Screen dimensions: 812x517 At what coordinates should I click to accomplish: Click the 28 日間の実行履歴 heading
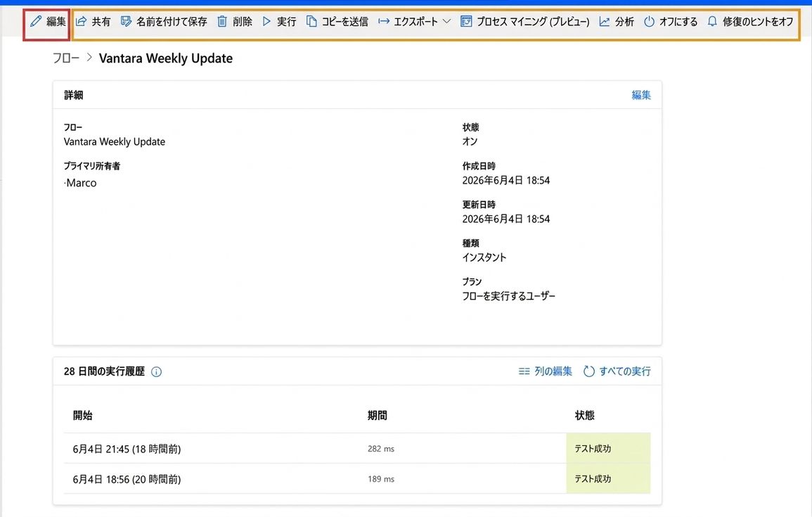point(104,371)
